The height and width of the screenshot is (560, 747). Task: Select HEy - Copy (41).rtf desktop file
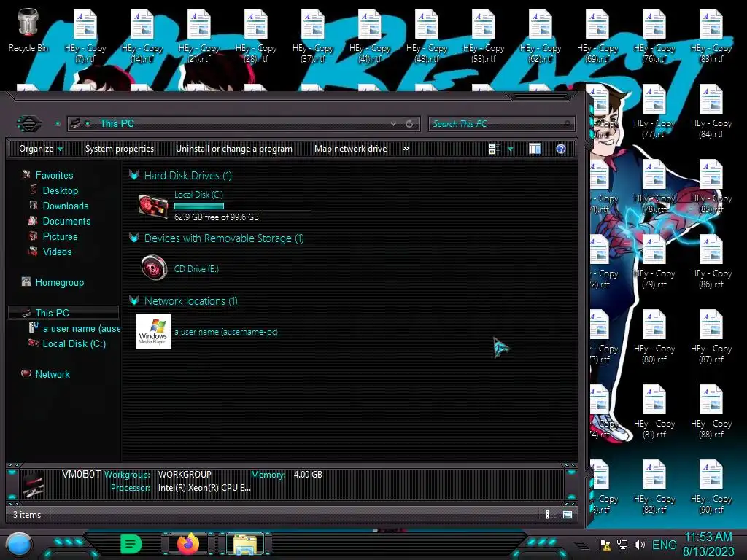coord(370,36)
